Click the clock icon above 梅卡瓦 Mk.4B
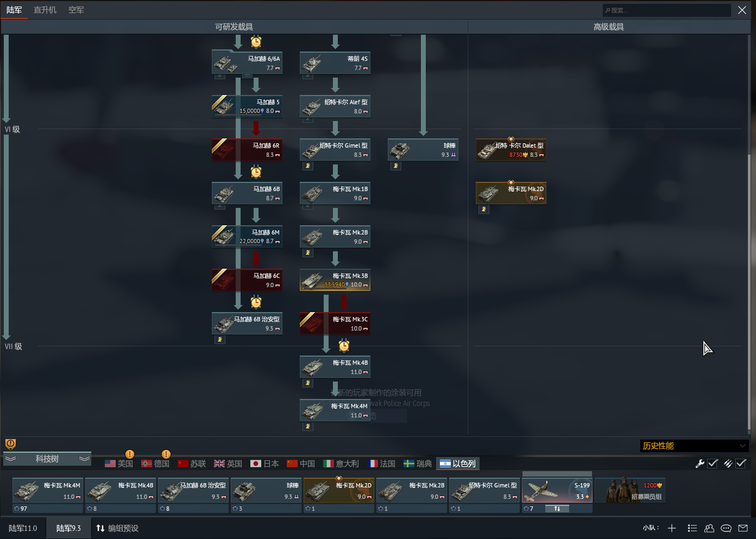Screen dimensions: 756x539 344,345
